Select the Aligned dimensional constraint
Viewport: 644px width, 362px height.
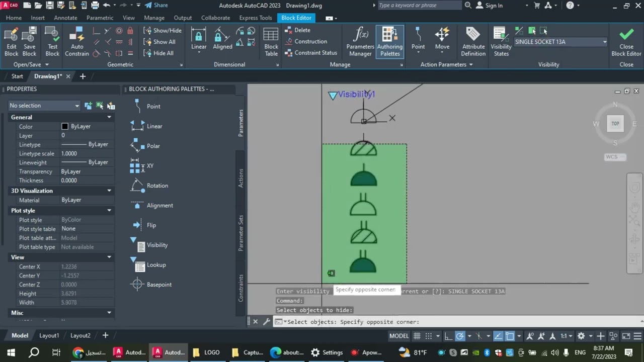point(222,39)
